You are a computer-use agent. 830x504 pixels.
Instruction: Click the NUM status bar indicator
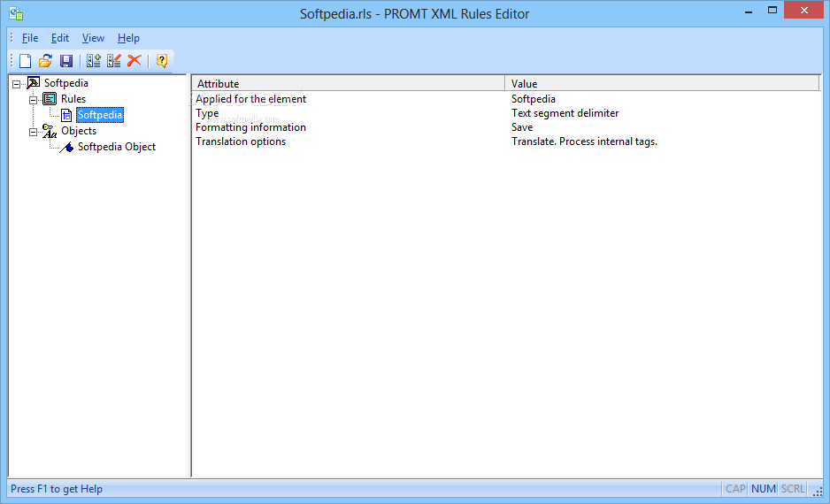point(764,489)
